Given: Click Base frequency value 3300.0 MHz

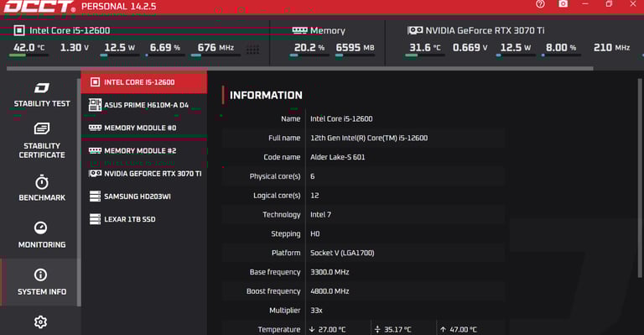Looking at the screenshot, I should [330, 272].
